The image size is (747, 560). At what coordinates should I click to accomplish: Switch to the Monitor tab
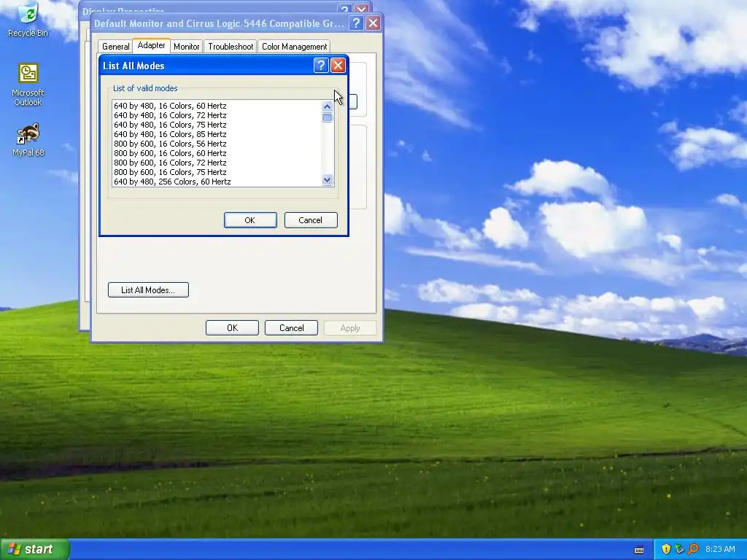click(x=186, y=46)
